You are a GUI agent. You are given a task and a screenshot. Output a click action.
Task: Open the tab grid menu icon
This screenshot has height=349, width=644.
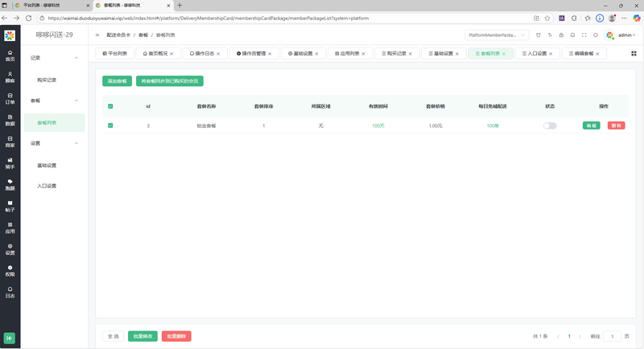(634, 54)
